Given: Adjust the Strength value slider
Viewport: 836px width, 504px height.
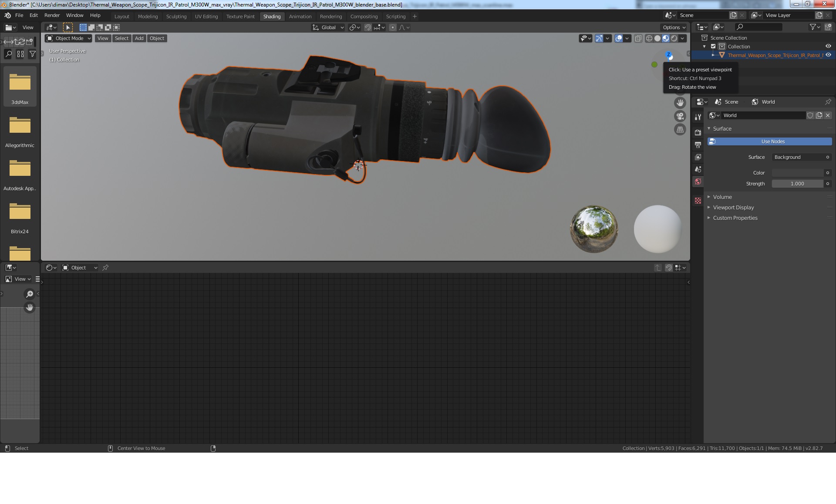Looking at the screenshot, I should tap(797, 183).
